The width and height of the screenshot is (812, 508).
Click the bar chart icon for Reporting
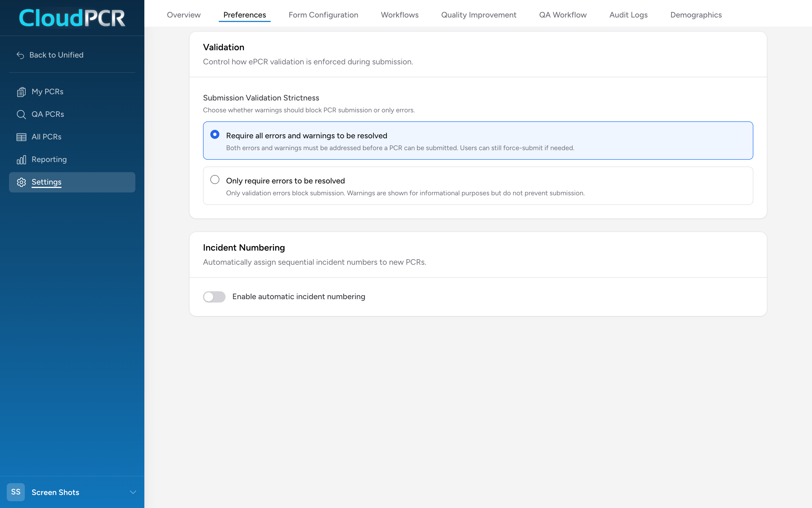coord(21,159)
